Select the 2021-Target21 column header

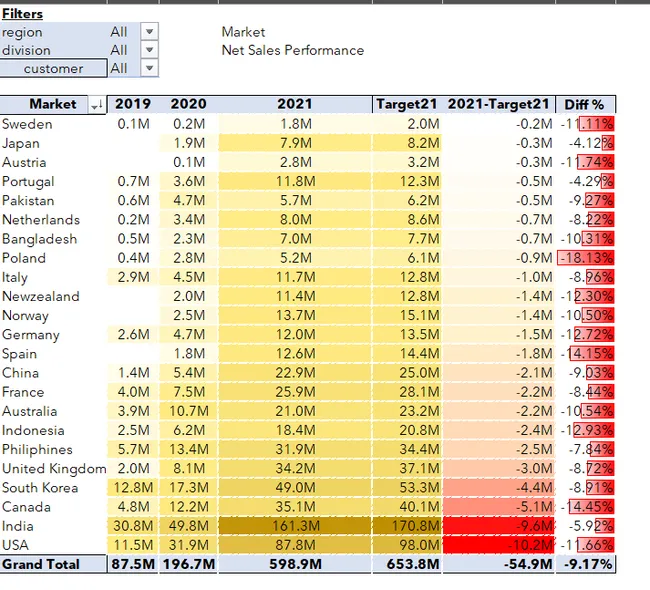pyautogui.click(x=499, y=104)
